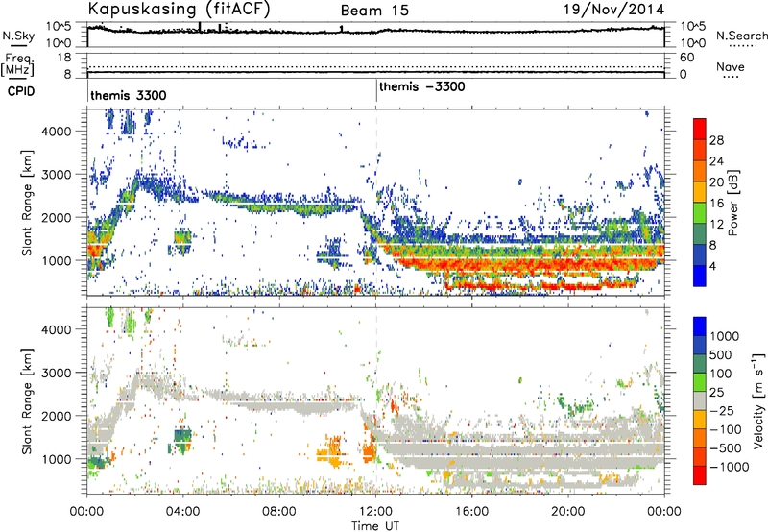
Task: Click the 1000 tick on Velocity colorbar
Action: [x=725, y=336]
